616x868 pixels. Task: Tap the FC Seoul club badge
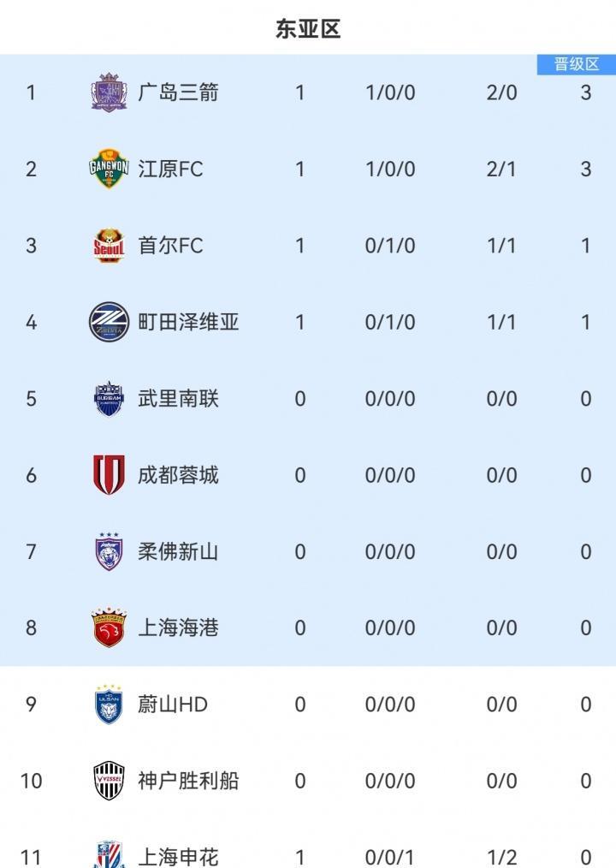coord(109,246)
